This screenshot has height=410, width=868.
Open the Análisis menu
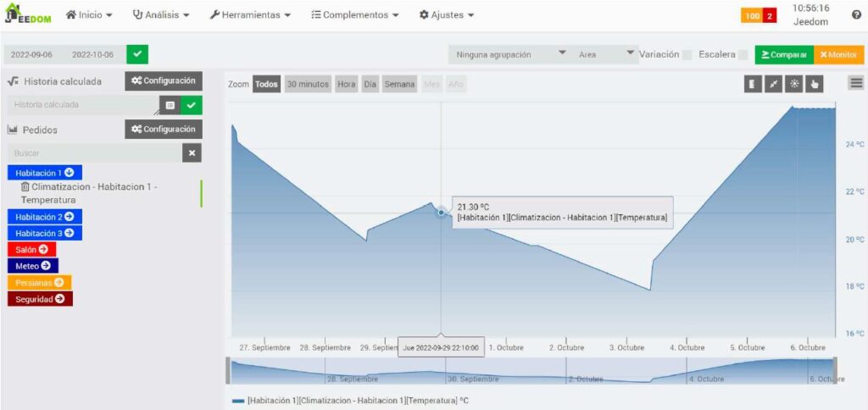[160, 15]
